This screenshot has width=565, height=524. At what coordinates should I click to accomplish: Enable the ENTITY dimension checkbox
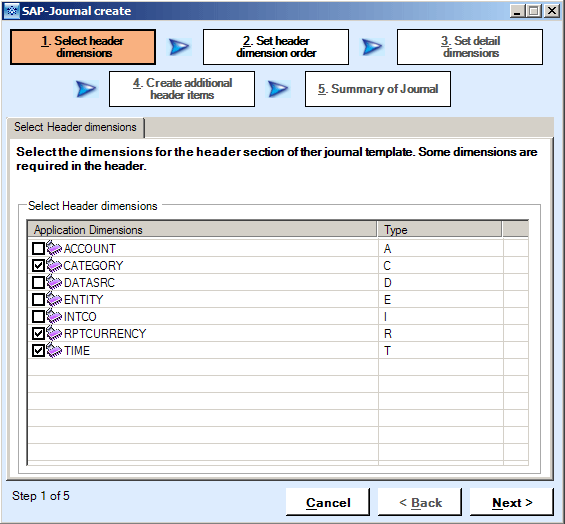tap(38, 299)
